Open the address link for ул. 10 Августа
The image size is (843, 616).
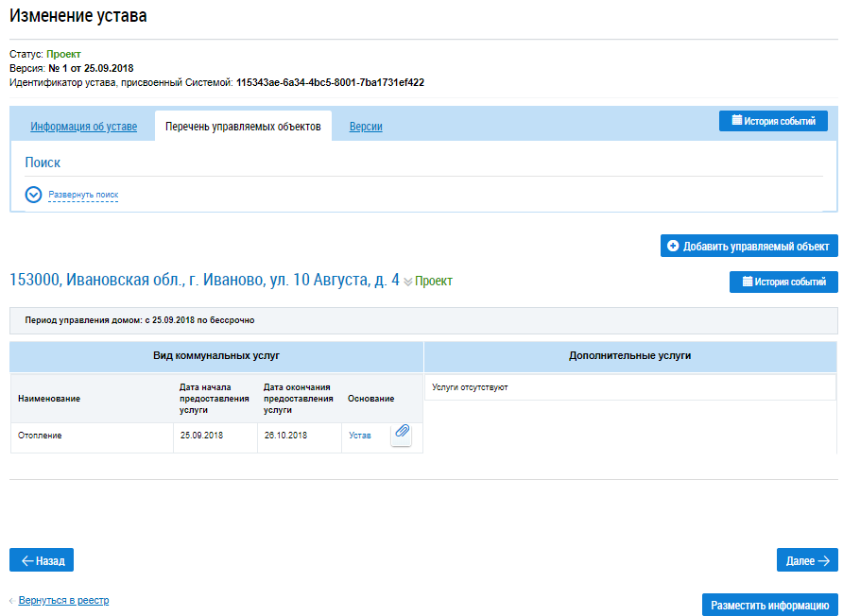click(204, 280)
